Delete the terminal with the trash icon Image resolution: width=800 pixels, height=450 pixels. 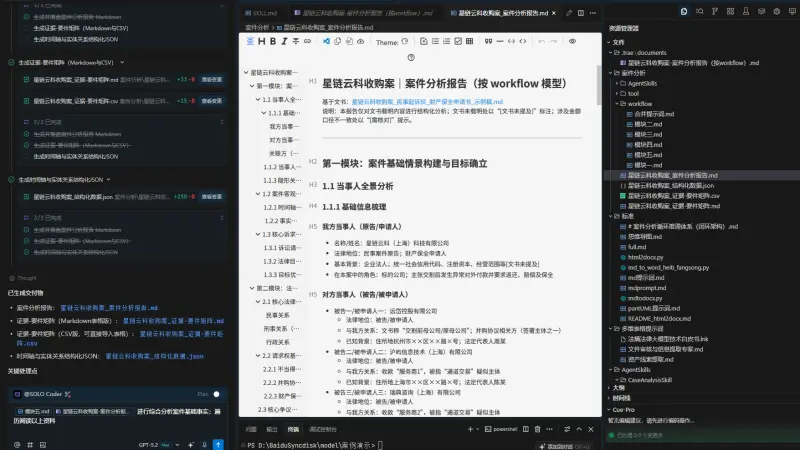(537, 429)
